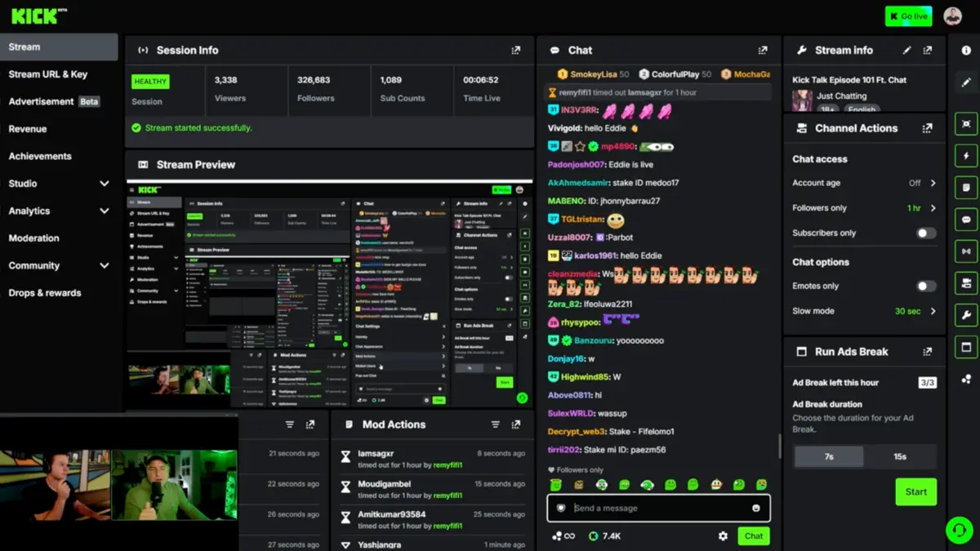The height and width of the screenshot is (551, 980).
Task: Click the green Start ad button
Action: 915,492
